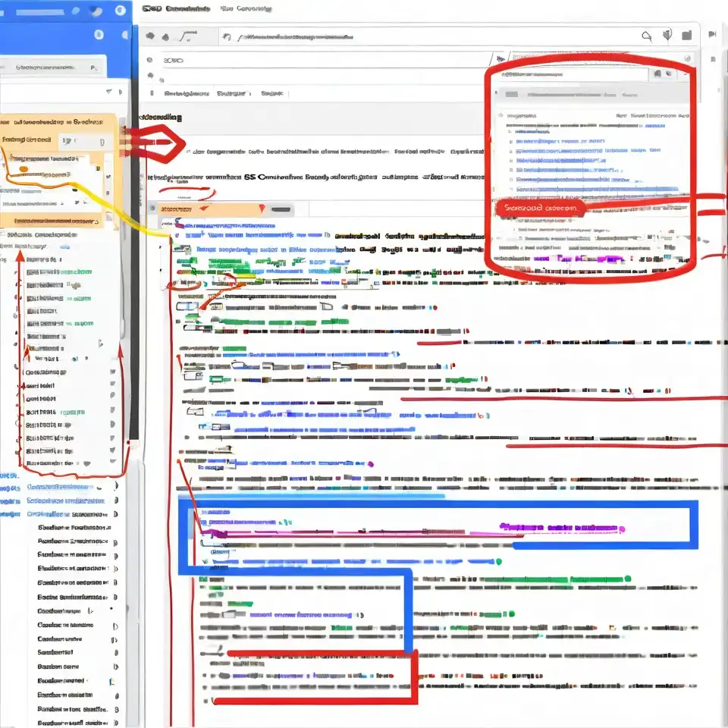Click first small icon beside red panel's search field

(657, 74)
